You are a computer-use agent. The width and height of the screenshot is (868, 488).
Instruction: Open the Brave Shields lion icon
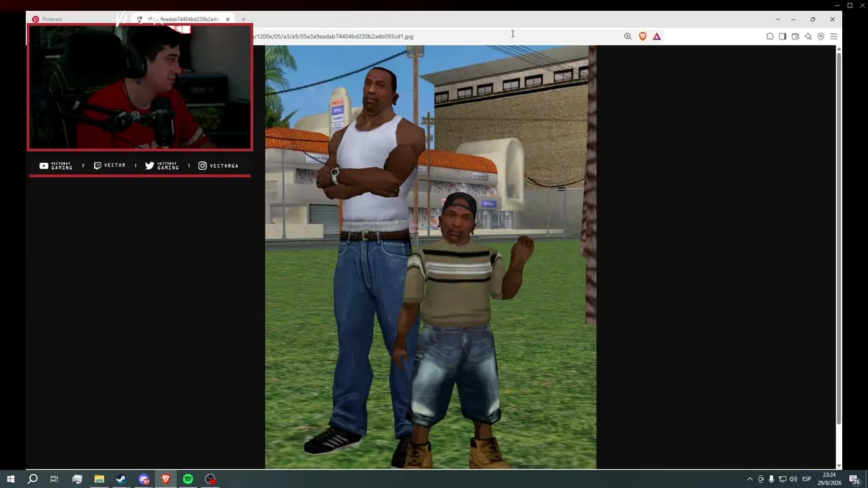pos(642,37)
